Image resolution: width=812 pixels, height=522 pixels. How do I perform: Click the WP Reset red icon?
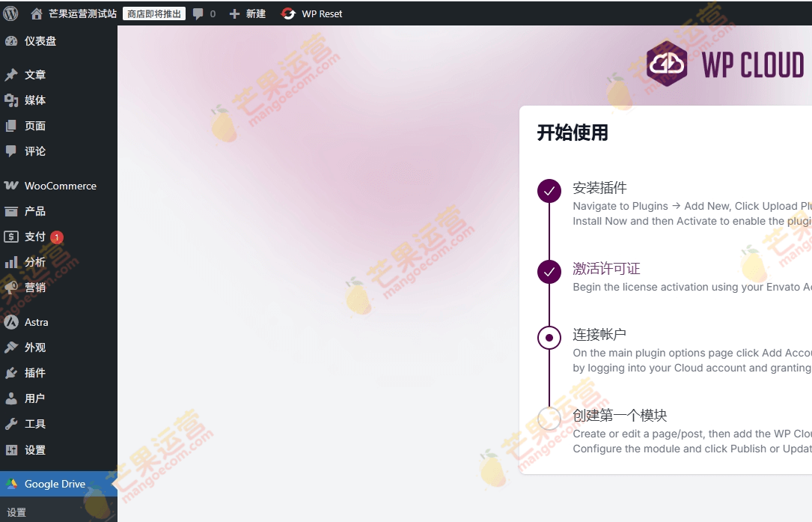288,14
